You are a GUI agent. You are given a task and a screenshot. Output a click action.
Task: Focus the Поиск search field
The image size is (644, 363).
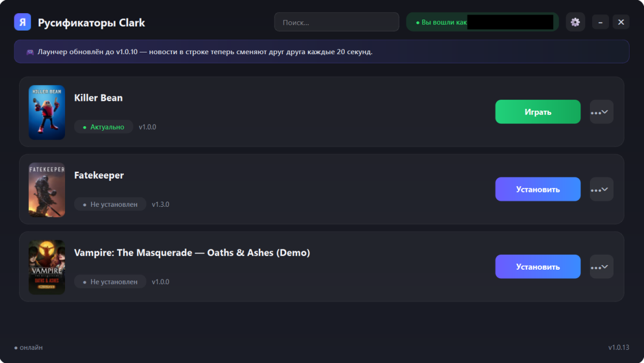click(336, 22)
